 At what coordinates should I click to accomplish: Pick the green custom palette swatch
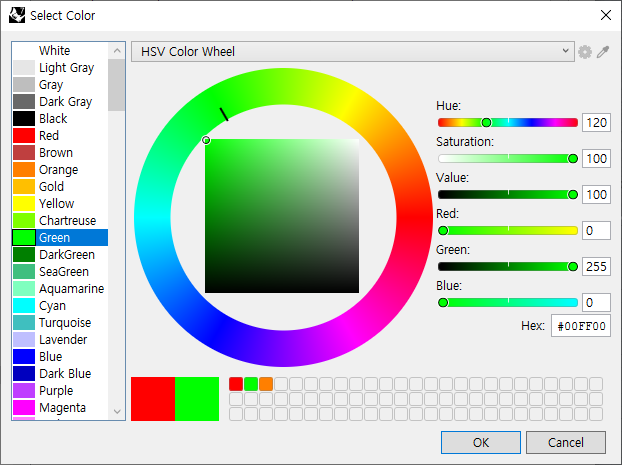[251, 384]
